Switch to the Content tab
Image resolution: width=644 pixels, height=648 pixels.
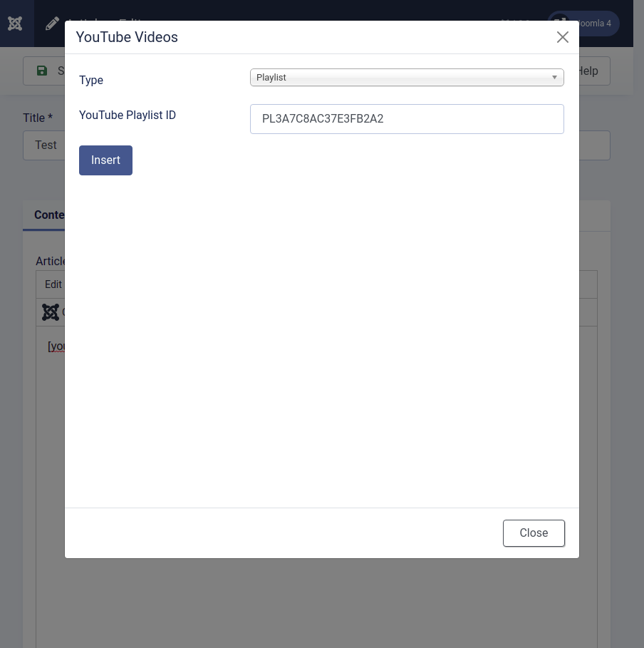pyautogui.click(x=49, y=215)
